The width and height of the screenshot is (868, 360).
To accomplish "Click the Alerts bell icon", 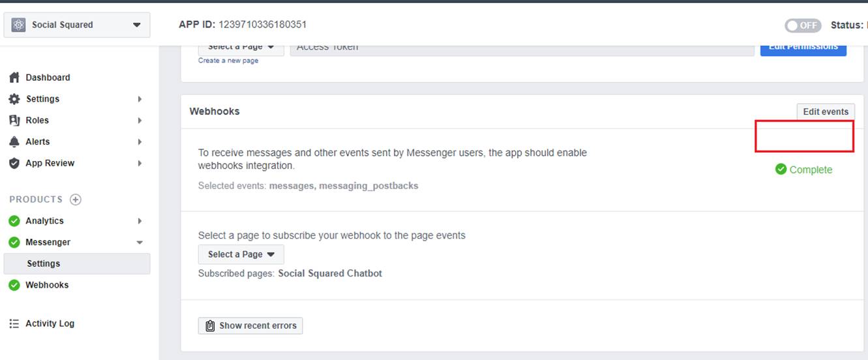I will (14, 142).
